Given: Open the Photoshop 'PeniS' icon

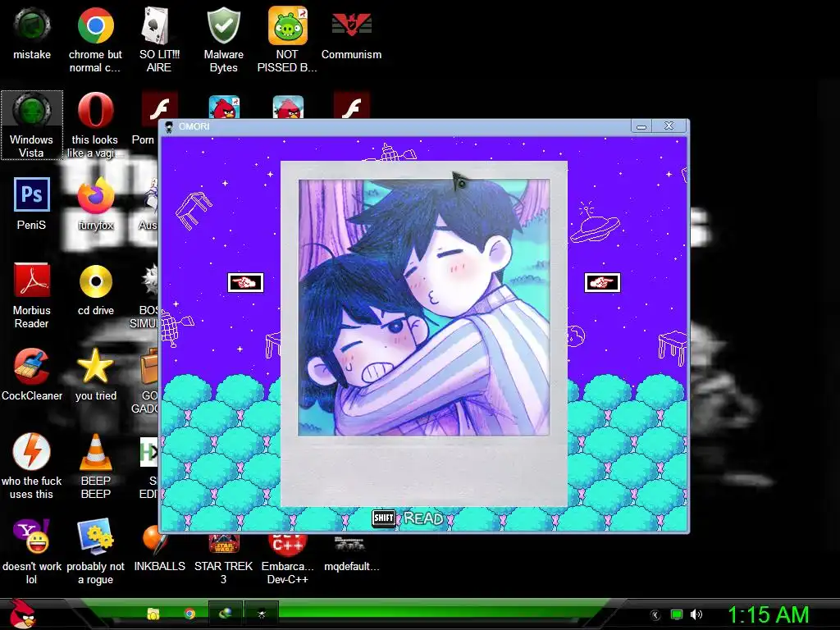Looking at the screenshot, I should click(32, 203).
